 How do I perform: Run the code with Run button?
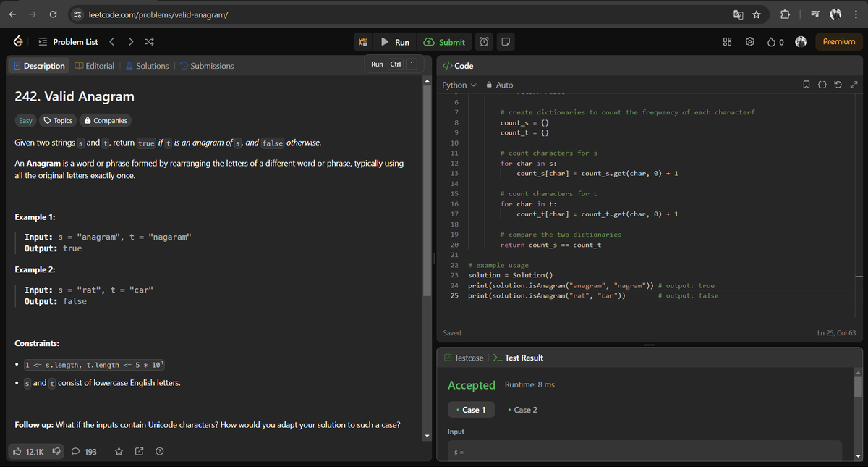point(396,42)
